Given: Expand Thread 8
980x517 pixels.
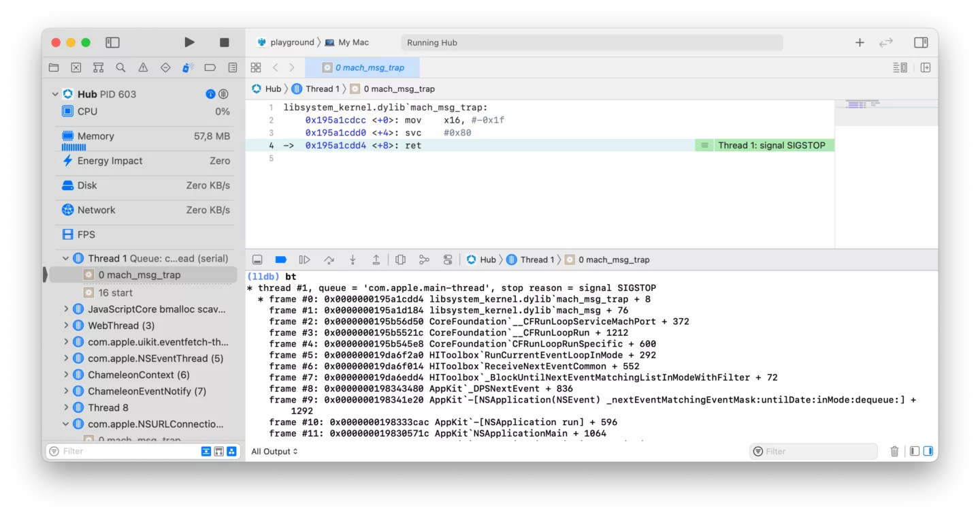Looking at the screenshot, I should (66, 407).
